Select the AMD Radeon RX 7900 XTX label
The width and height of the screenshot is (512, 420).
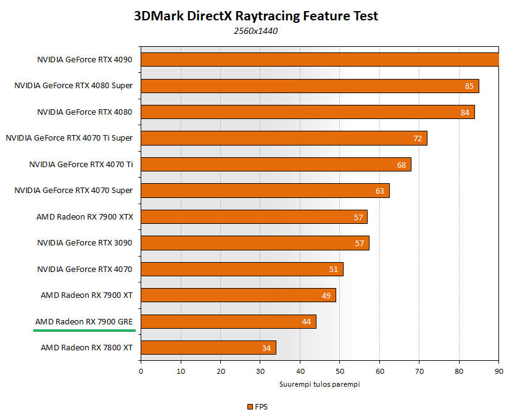pyautogui.click(x=85, y=217)
